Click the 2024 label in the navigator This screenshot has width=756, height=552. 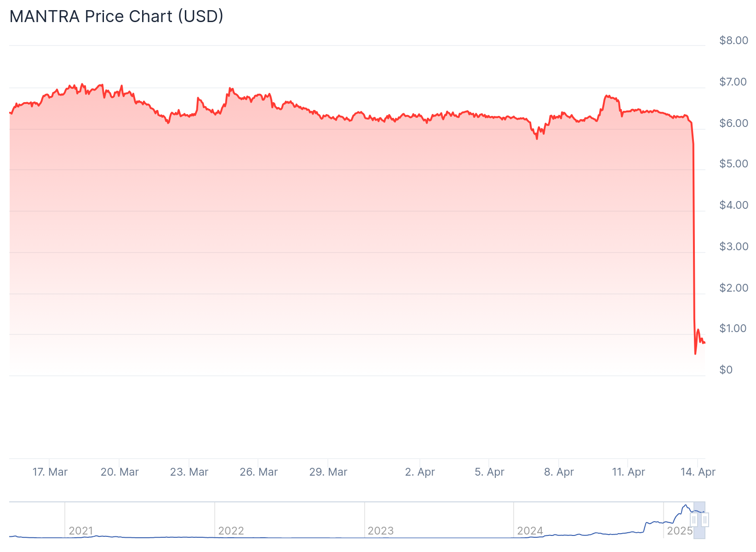(530, 531)
